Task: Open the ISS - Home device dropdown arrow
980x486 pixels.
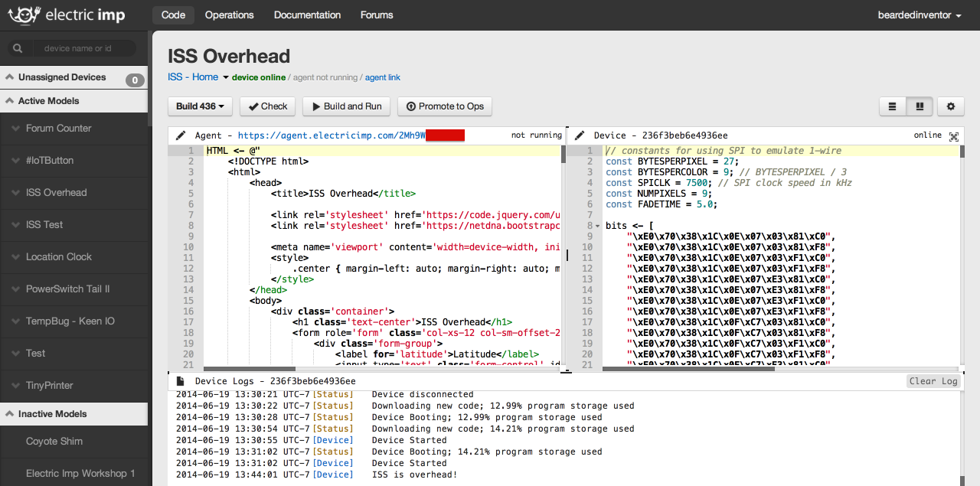Action: point(226,77)
